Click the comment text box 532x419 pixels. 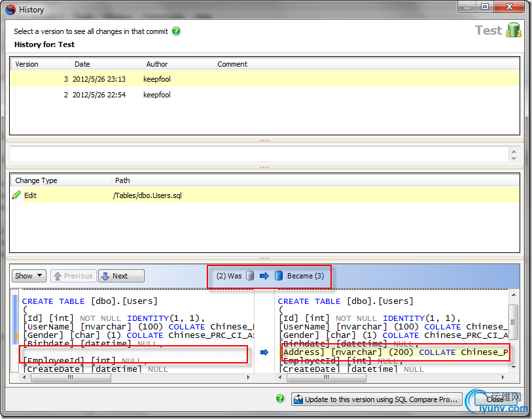[259, 154]
